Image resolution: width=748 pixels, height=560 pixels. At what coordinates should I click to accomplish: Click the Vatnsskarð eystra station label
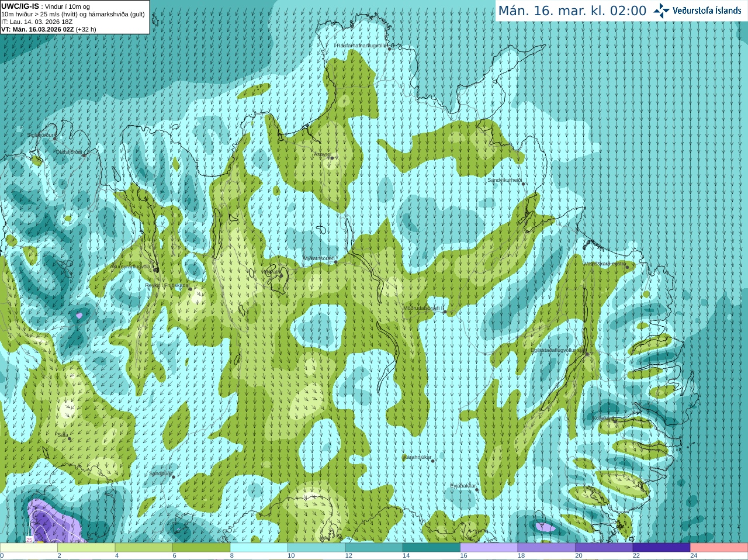click(604, 264)
